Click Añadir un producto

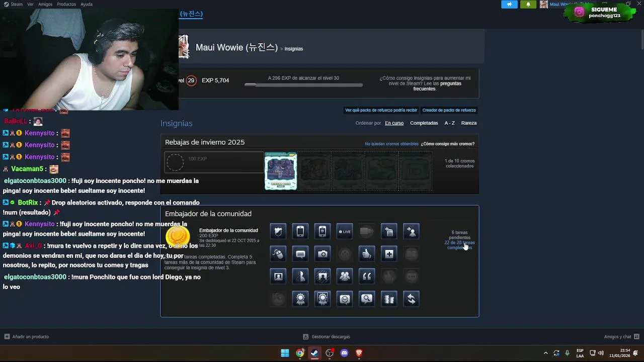point(27,337)
